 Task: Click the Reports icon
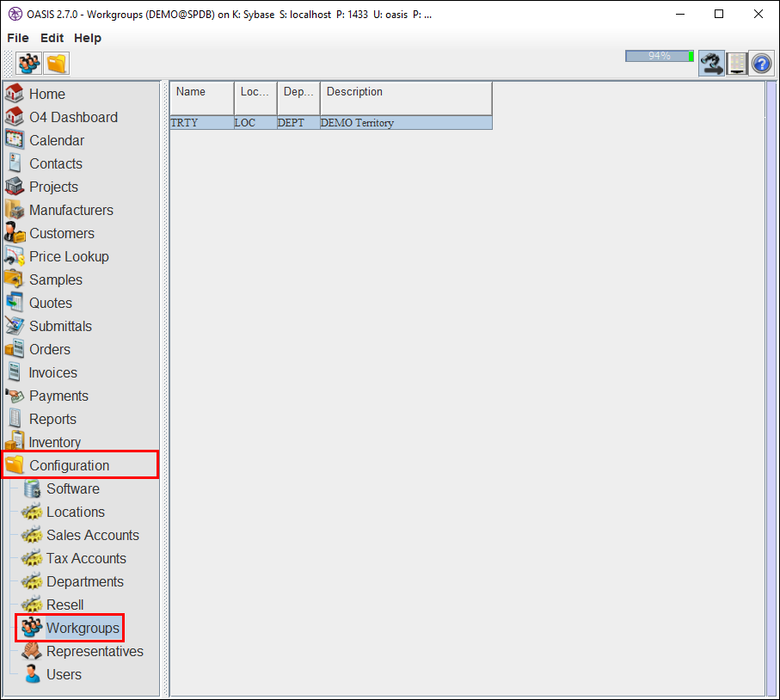click(15, 419)
